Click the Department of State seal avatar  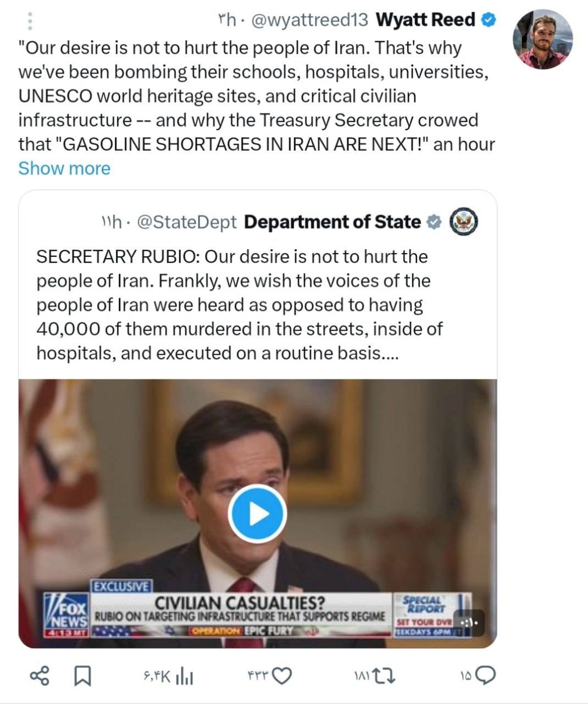(464, 222)
